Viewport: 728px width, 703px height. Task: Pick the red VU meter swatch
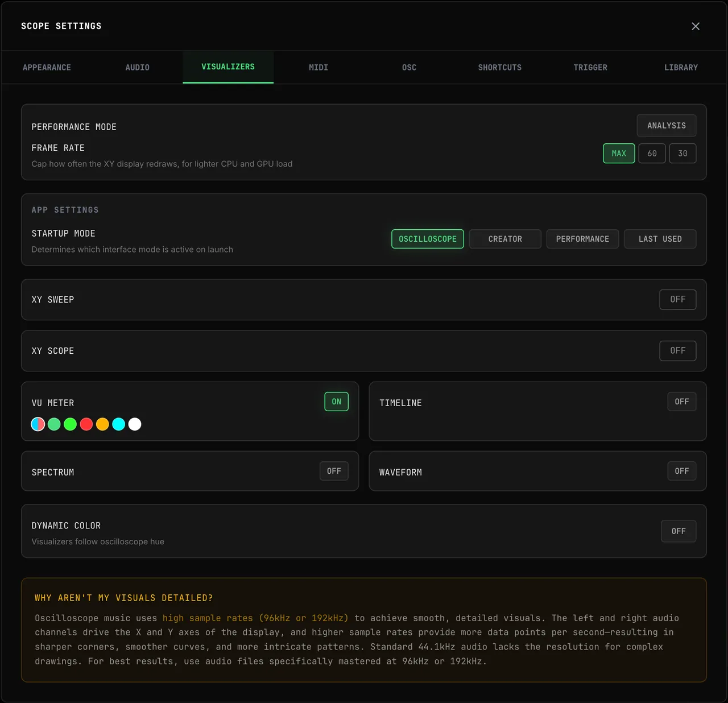click(86, 424)
